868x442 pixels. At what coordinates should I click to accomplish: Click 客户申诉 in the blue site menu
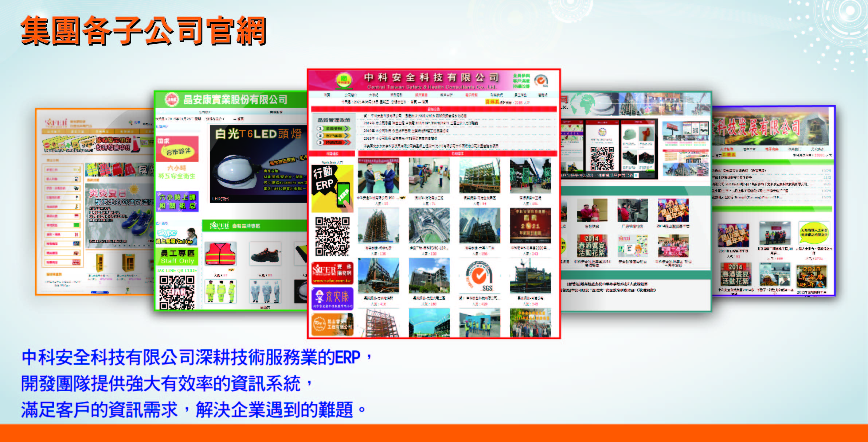tap(749, 149)
